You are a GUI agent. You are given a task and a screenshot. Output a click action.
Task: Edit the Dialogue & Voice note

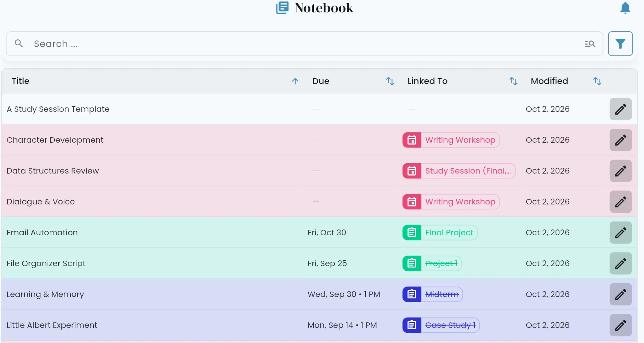click(620, 202)
